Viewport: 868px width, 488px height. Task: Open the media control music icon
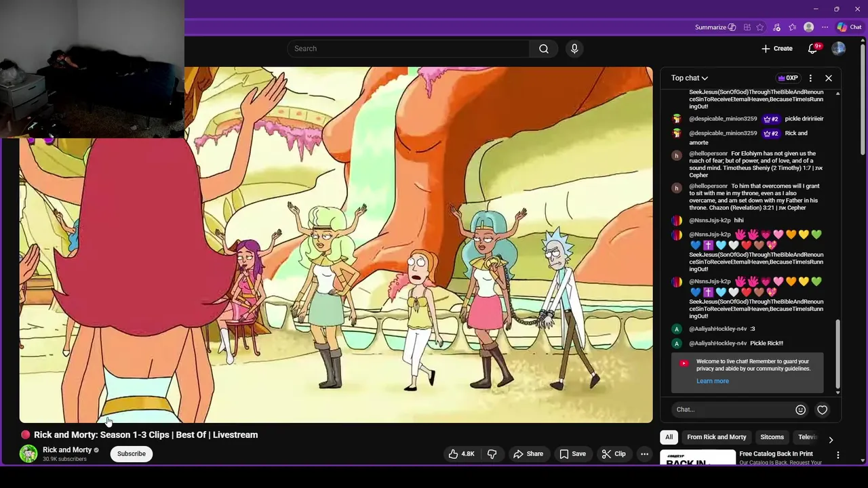click(x=776, y=28)
